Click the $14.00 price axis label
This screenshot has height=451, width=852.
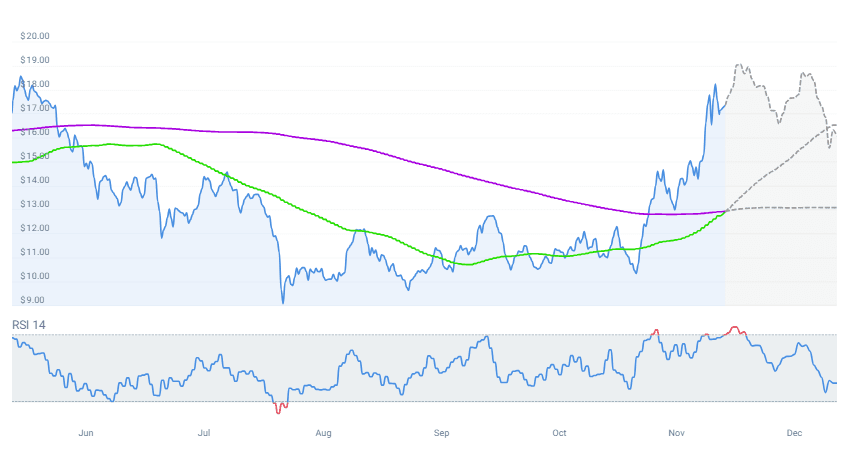[35, 180]
